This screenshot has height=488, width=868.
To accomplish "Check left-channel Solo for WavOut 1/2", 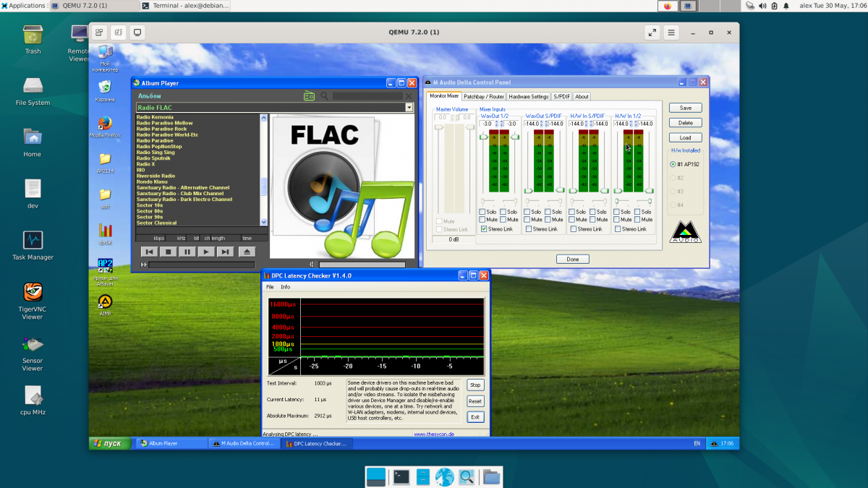I will [482, 212].
